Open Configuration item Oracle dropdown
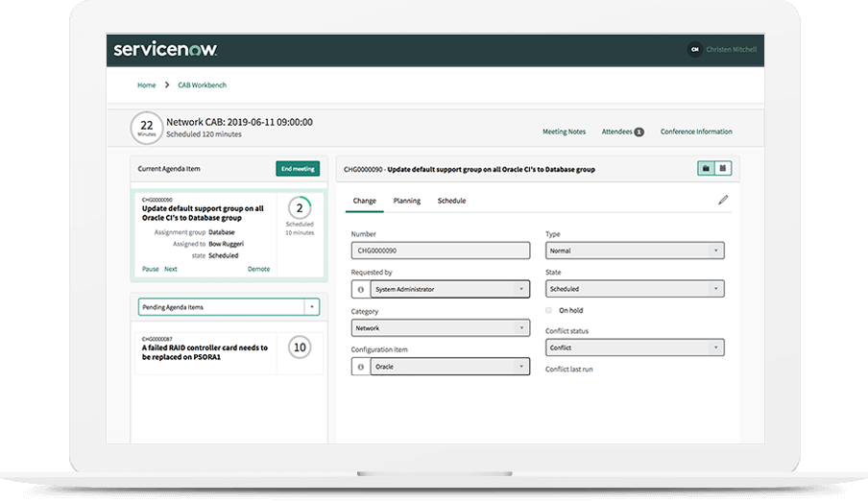 point(449,367)
